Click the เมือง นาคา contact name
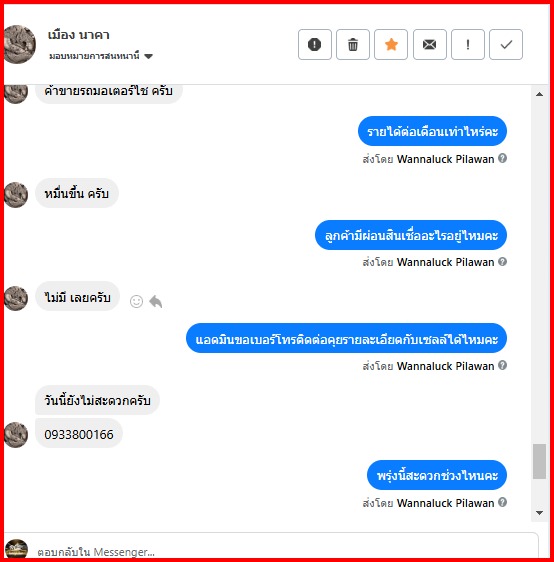Viewport: 554px width, 562px height. [78, 35]
